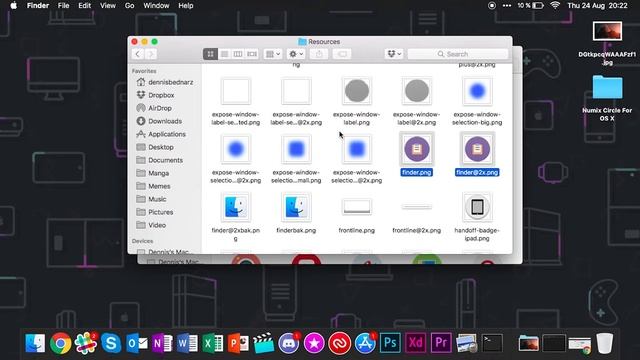Open Numix Circle For OS X folder
The height and width of the screenshot is (360, 640).
pos(607,87)
